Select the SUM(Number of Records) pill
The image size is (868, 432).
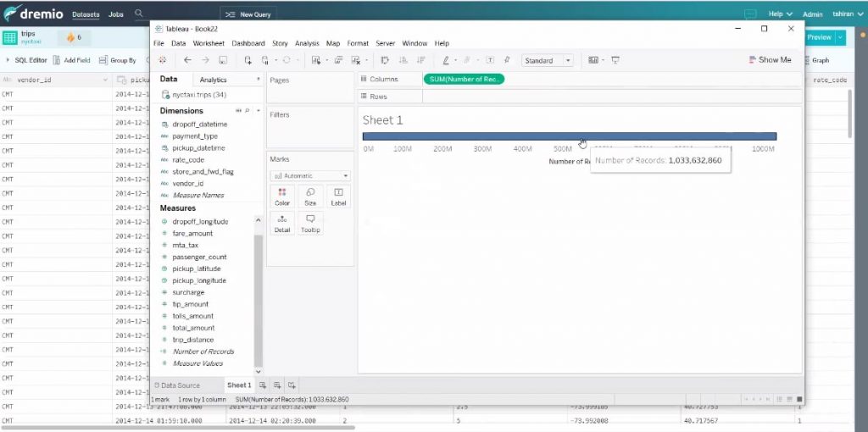coord(464,79)
